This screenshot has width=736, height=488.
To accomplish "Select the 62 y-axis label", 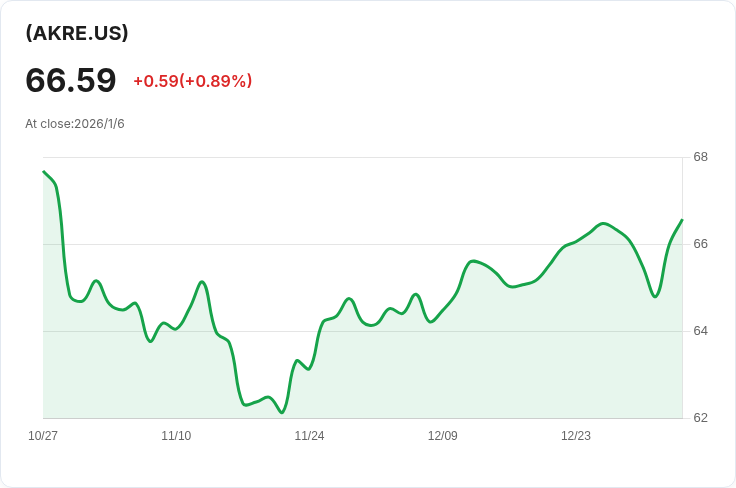I will tap(700, 418).
